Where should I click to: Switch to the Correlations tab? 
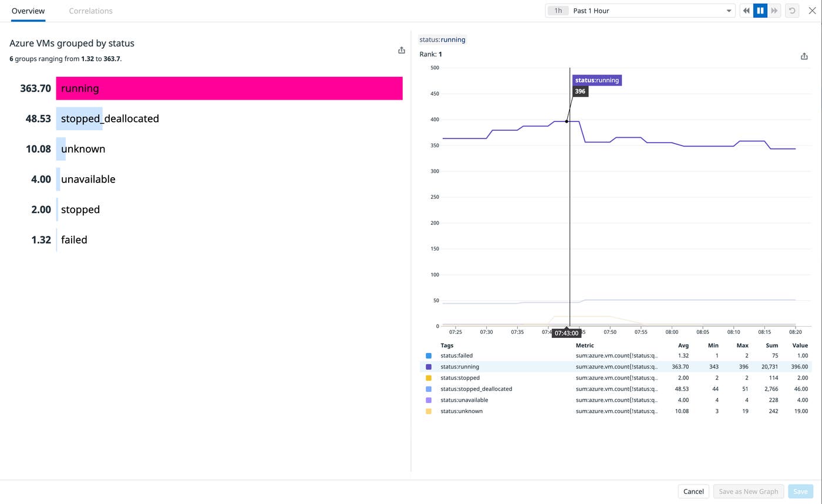point(90,11)
